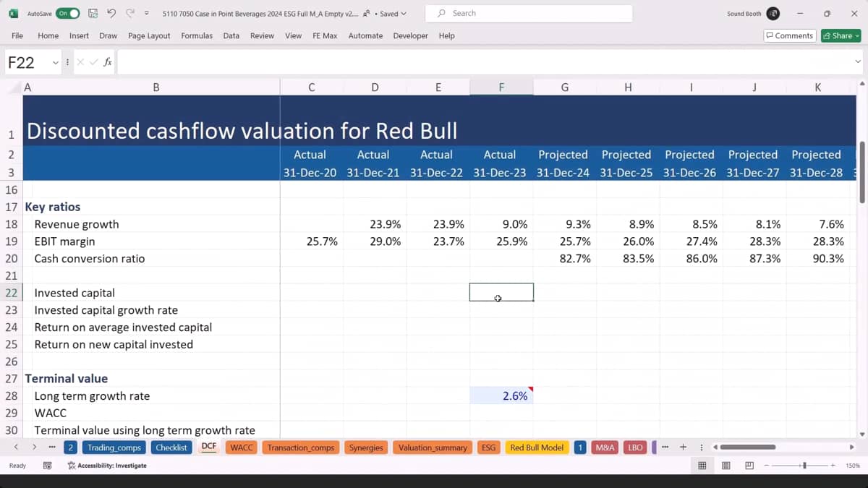Open the Automate ribbon tab
Screen dimensions: 868x488
click(365, 35)
